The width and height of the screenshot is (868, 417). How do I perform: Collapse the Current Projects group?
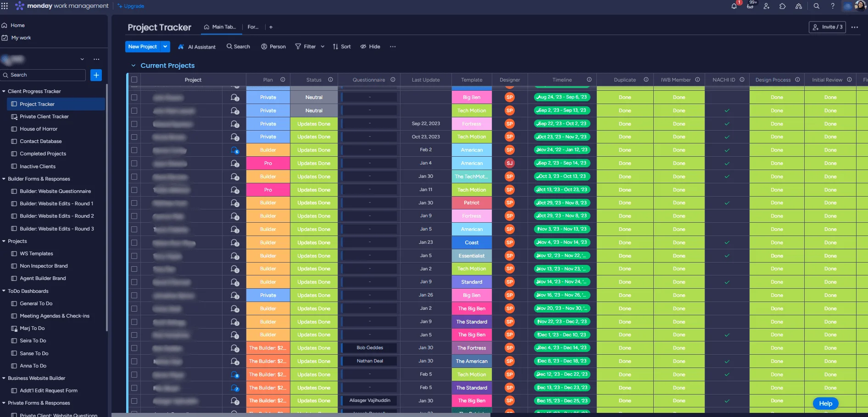click(x=134, y=66)
